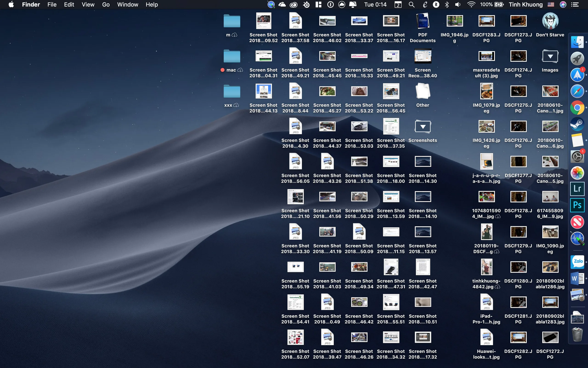Click Spotlight search magnifier in menu bar
588x368 pixels.
411,5
